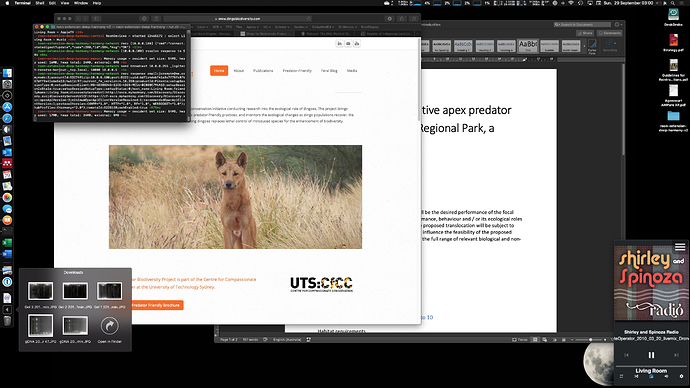
Task: Open the Predator-Friendly page on the website
Action: 297,70
